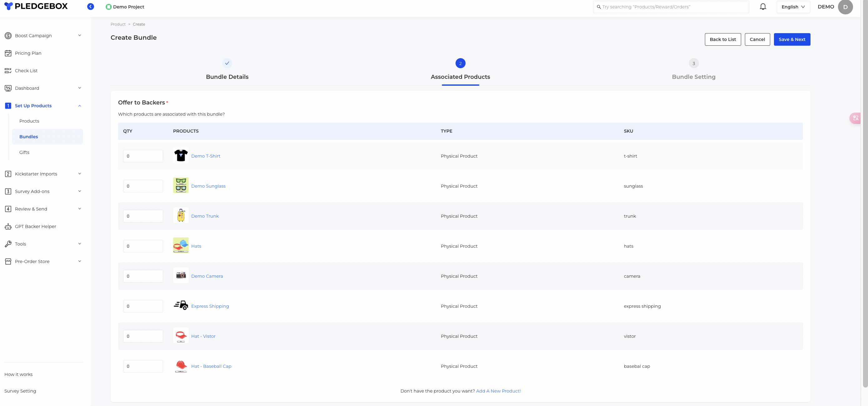Open the Gifts submenu item
The image size is (868, 406).
(24, 152)
